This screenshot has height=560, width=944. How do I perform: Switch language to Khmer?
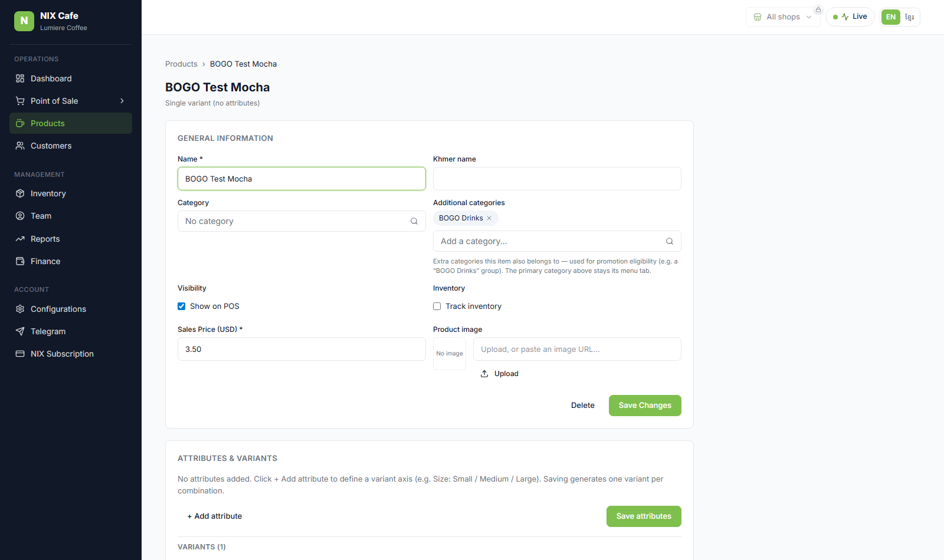910,17
